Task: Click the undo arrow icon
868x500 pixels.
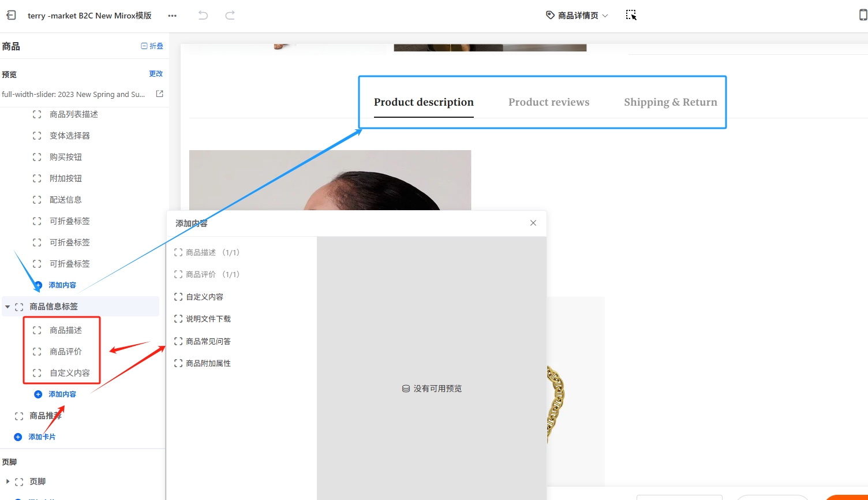Action: click(203, 16)
